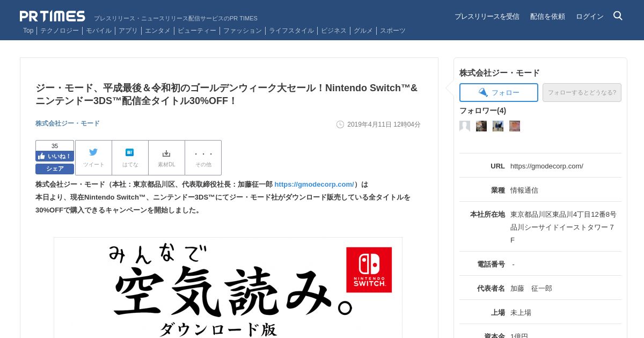Open the ファッション category
The height and width of the screenshot is (338, 644).
point(243,31)
